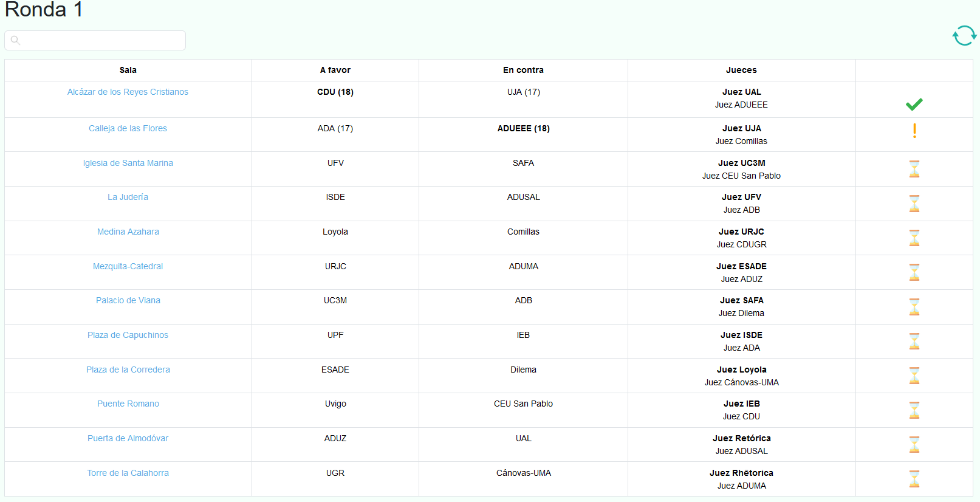Open Iglesia de Santa Marina room link
Image resolution: width=980 pixels, height=502 pixels.
tap(128, 163)
